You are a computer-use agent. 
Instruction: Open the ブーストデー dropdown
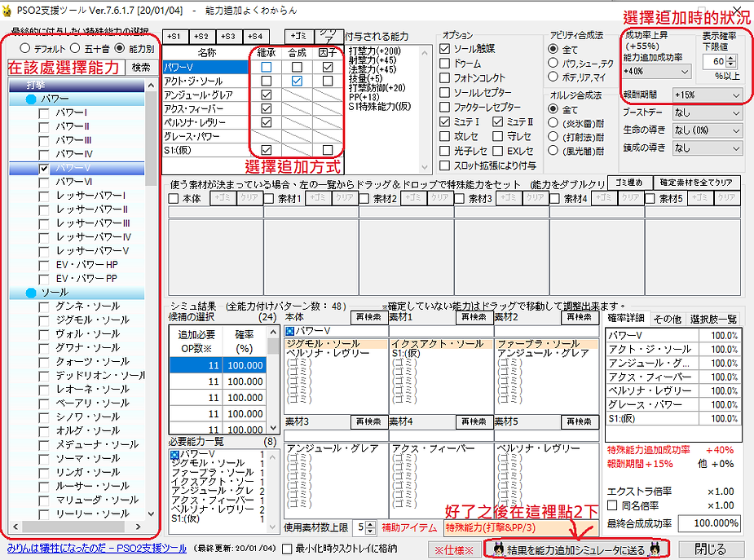708,113
